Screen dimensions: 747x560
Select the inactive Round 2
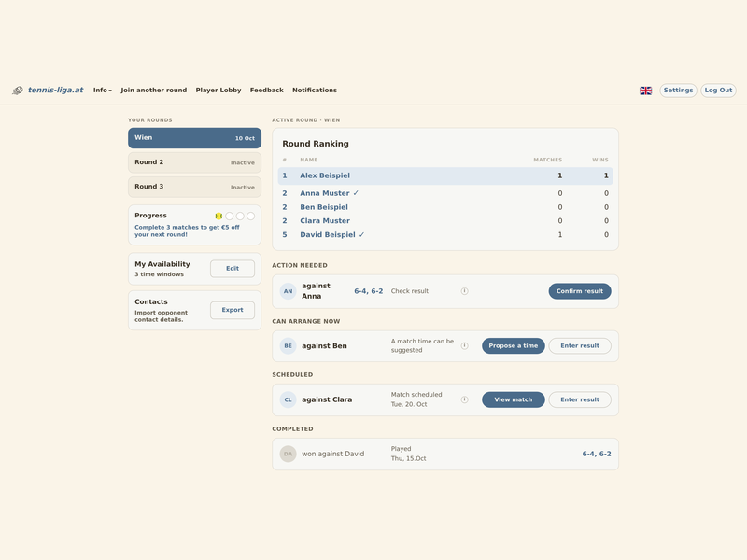point(194,162)
